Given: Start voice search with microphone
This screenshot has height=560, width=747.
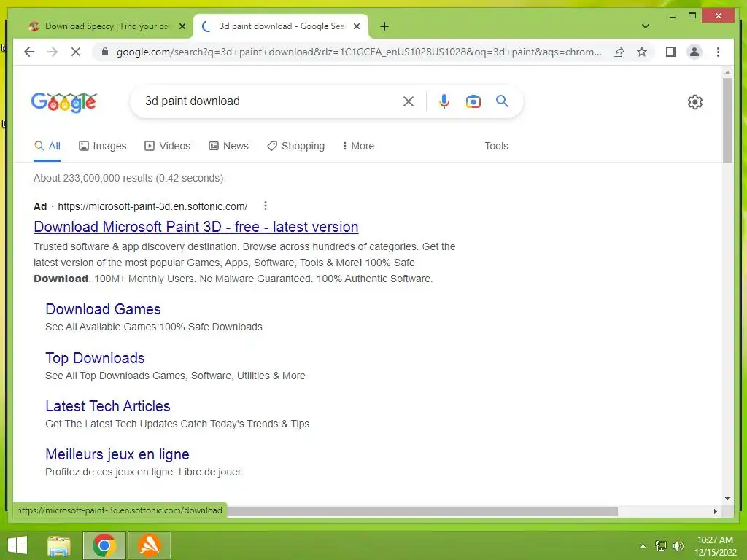Looking at the screenshot, I should click(x=444, y=101).
